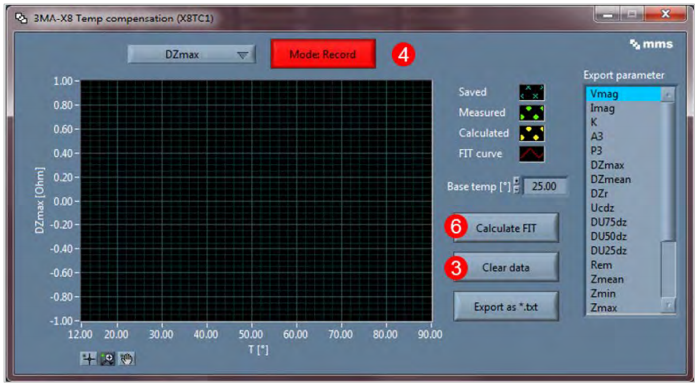Select Vmag in Export parameter list
Image resolution: width=699 pixels, height=386 pixels.
[x=623, y=94]
